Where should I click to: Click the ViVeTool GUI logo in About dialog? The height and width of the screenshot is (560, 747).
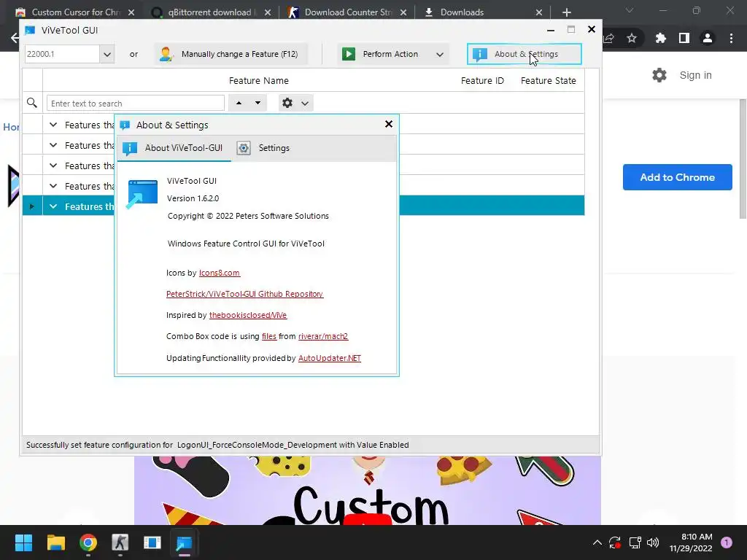click(142, 194)
